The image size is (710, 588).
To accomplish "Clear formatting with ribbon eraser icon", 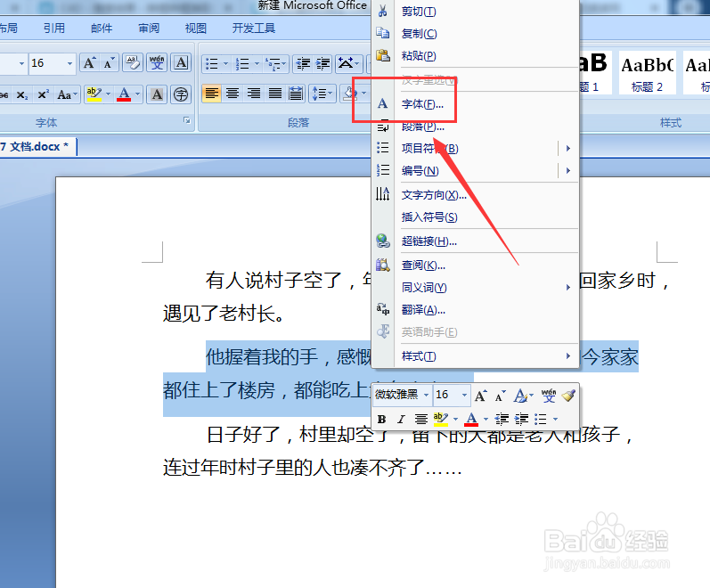I will 133,63.
